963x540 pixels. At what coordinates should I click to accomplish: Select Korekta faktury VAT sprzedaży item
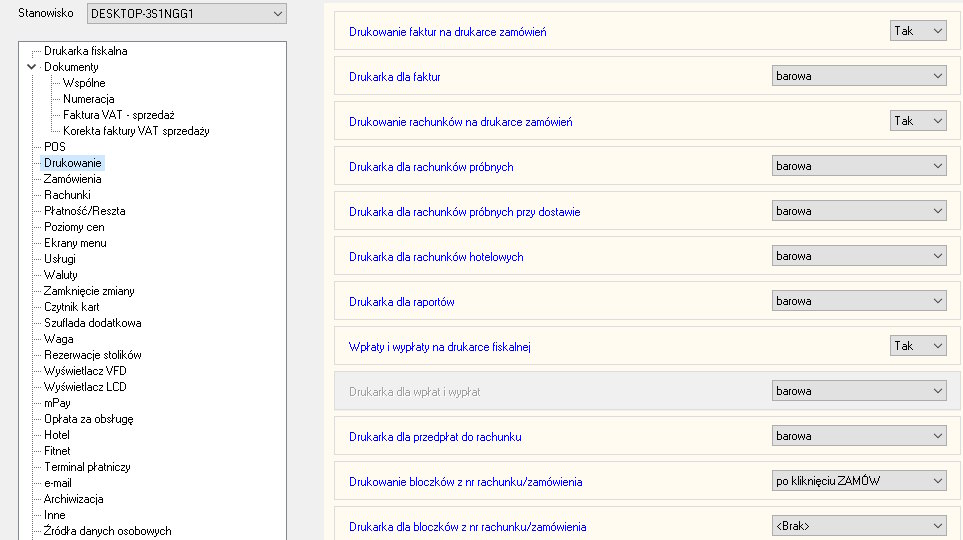(x=135, y=131)
